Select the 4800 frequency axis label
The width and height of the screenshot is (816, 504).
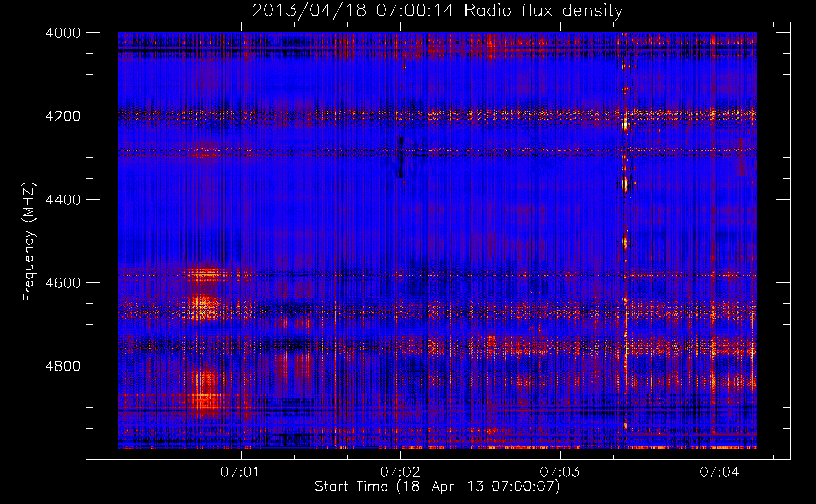(63, 366)
